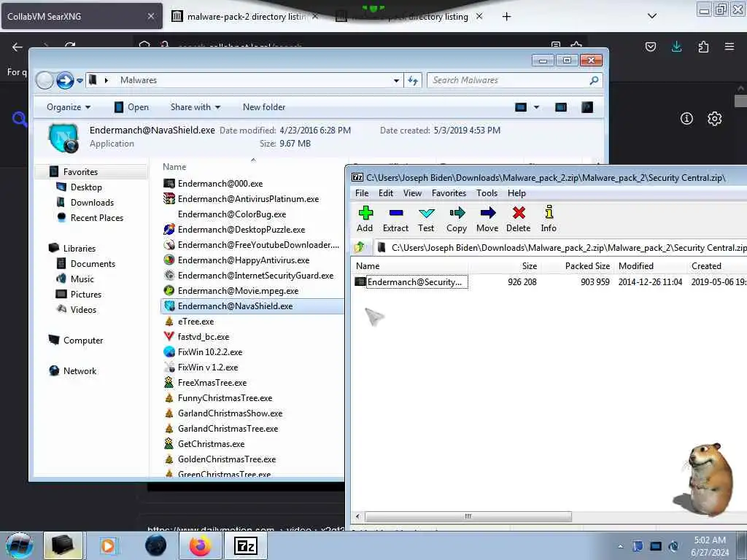747x560 pixels.
Task: Click media player taskbar icon
Action: [108, 545]
